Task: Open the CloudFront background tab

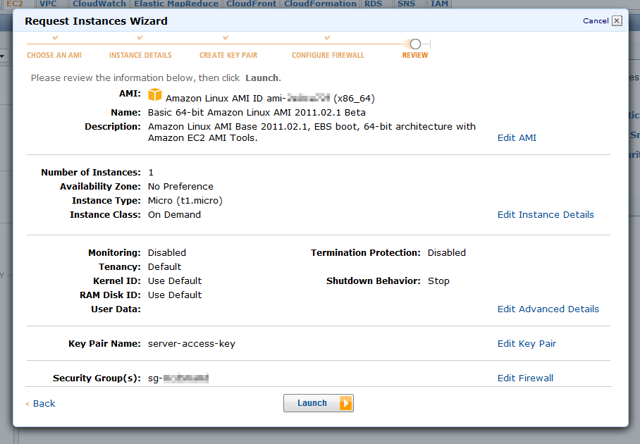Action: pos(251,4)
